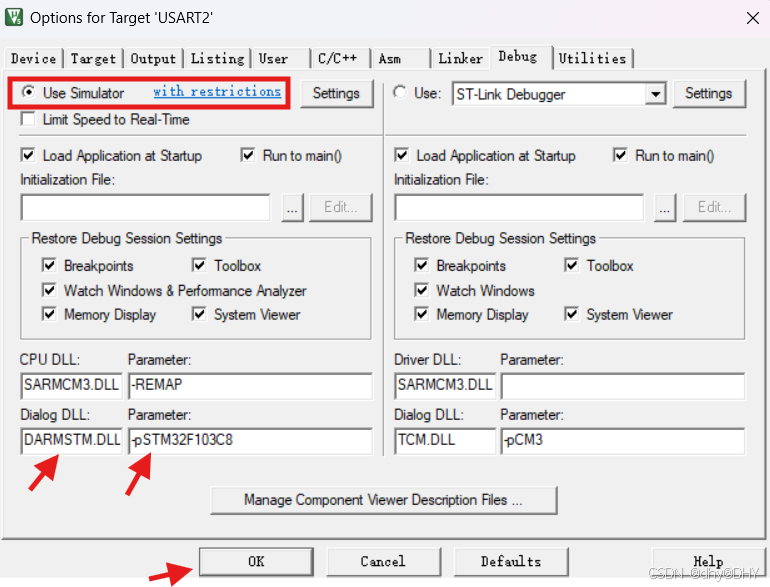Switch to the Device tab
The width and height of the screenshot is (770, 587).
pos(33,58)
